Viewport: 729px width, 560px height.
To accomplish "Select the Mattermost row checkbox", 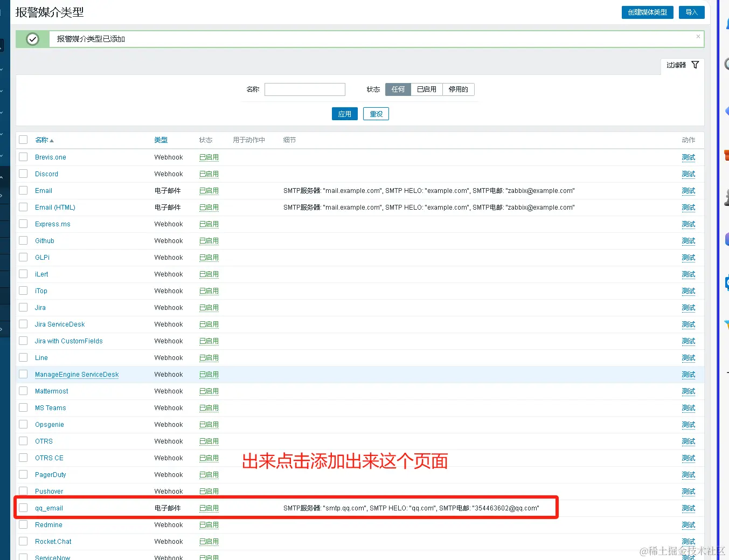I will click(23, 391).
